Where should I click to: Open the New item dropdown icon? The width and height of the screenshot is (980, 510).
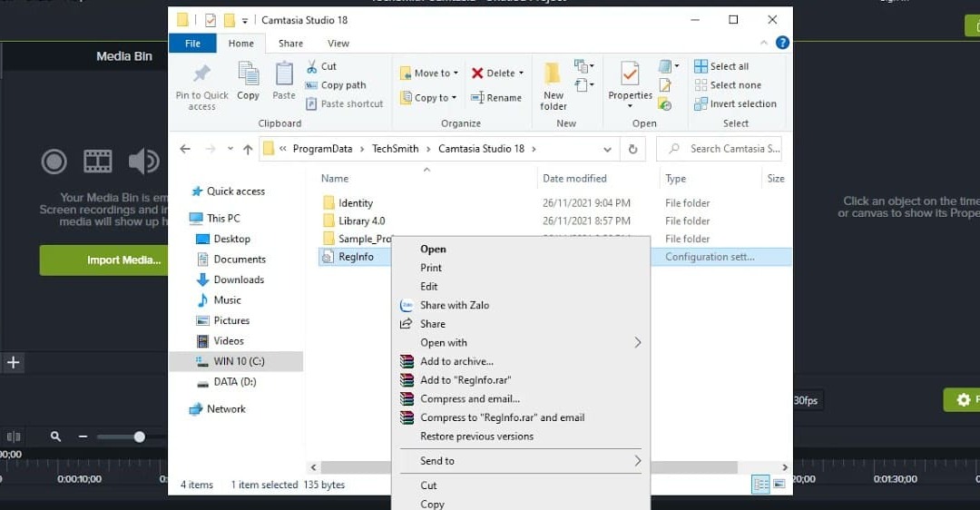(x=584, y=65)
